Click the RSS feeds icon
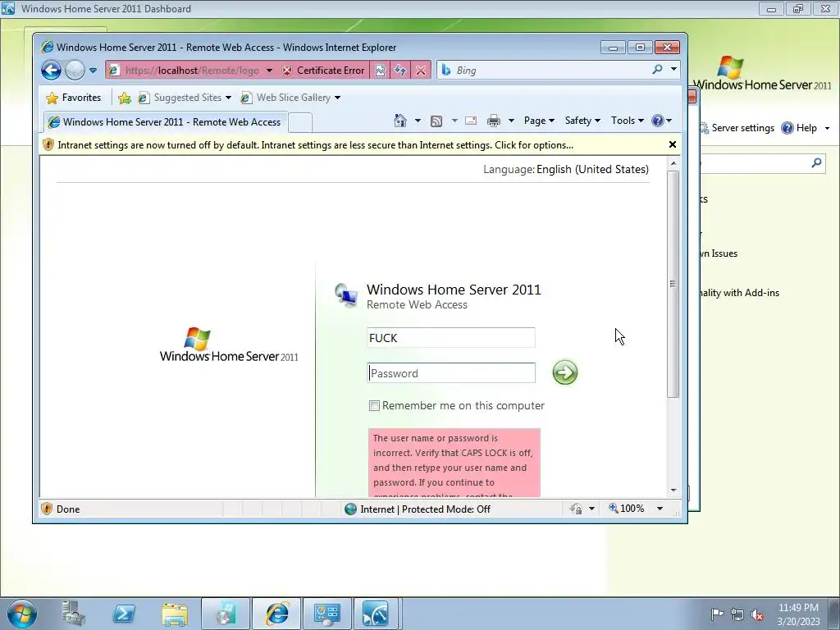The height and width of the screenshot is (630, 840). 436,121
